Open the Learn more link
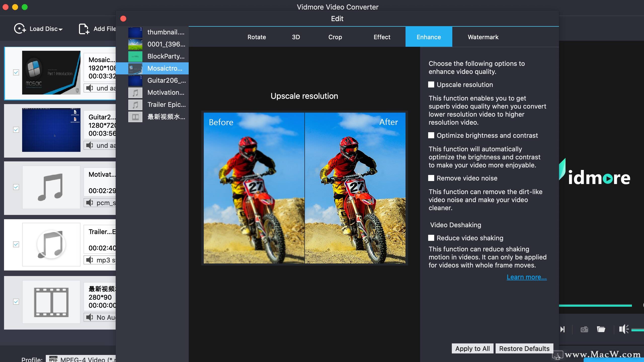 point(526,277)
